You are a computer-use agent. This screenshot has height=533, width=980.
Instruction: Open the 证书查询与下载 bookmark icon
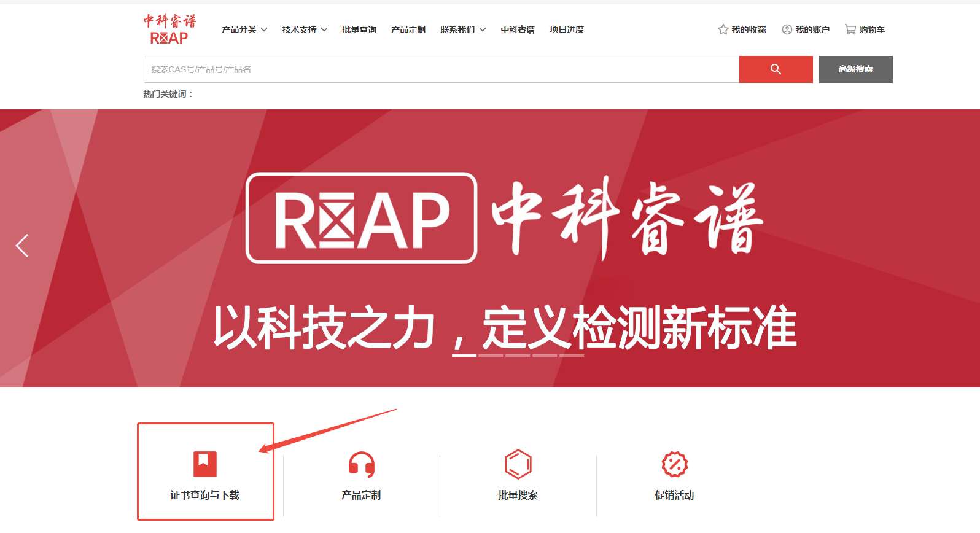click(x=205, y=464)
